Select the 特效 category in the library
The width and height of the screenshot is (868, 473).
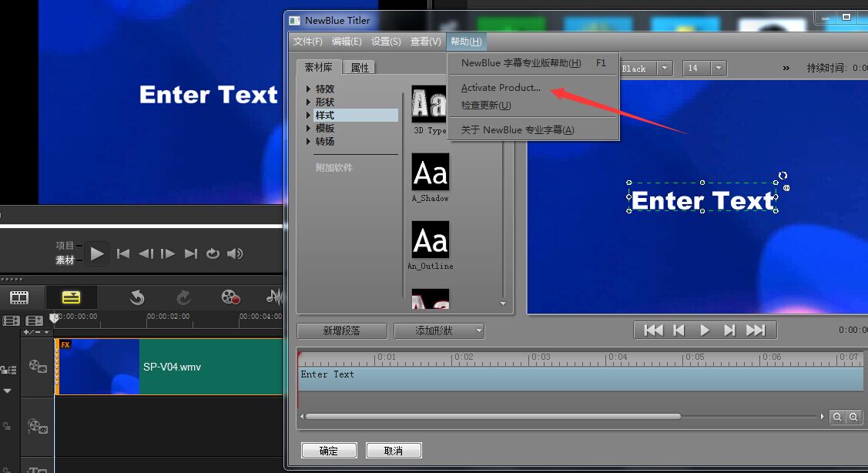[x=325, y=89]
